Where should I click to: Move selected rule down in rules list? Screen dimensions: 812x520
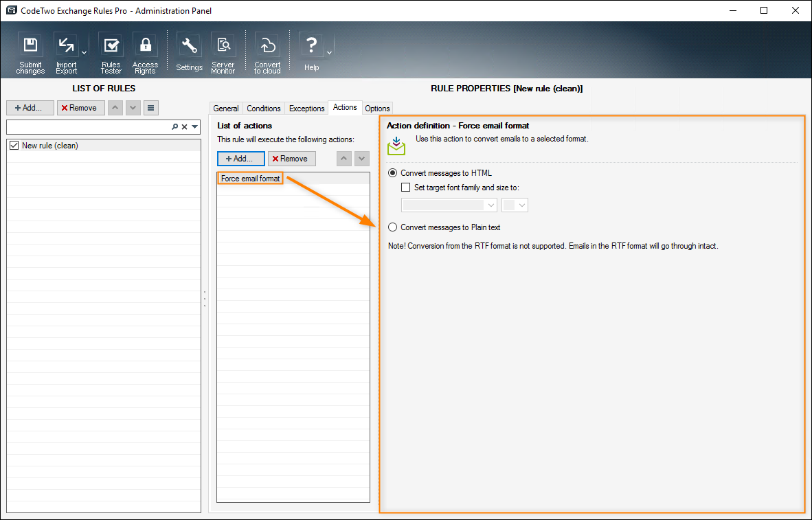click(133, 108)
